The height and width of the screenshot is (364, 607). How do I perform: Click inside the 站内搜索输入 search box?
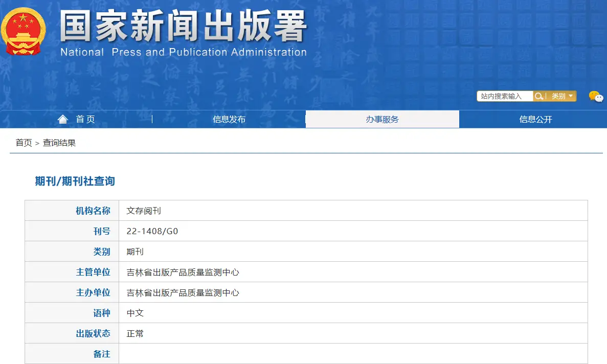(x=504, y=96)
